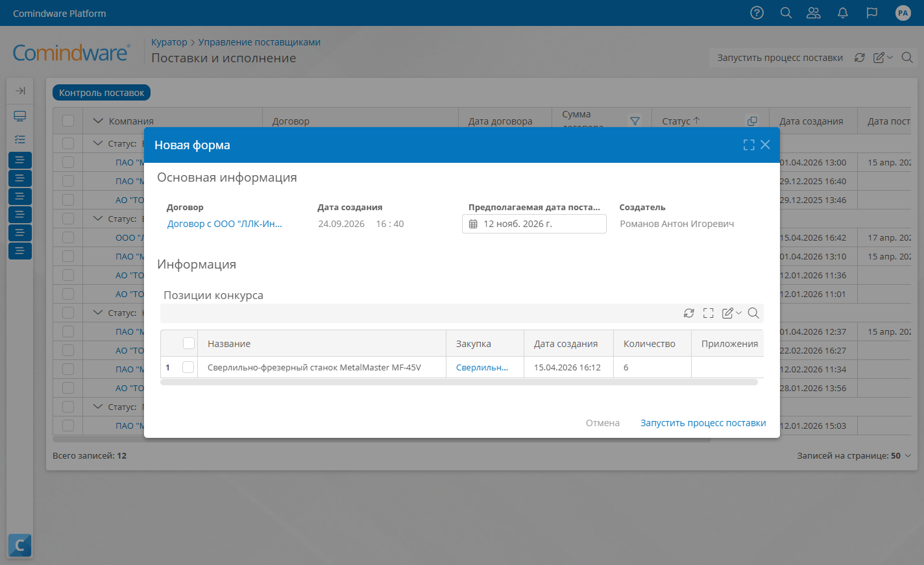Click the 12 нояб. 2026 г. date field
Viewport: 924px width, 565px height.
pos(534,224)
